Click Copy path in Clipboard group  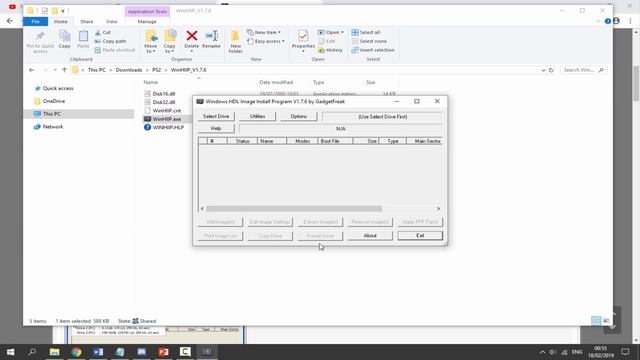tap(110, 41)
